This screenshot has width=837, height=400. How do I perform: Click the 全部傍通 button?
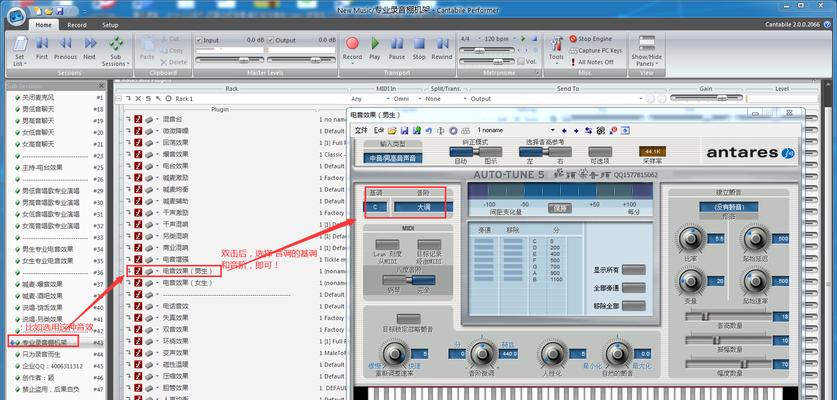634,288
